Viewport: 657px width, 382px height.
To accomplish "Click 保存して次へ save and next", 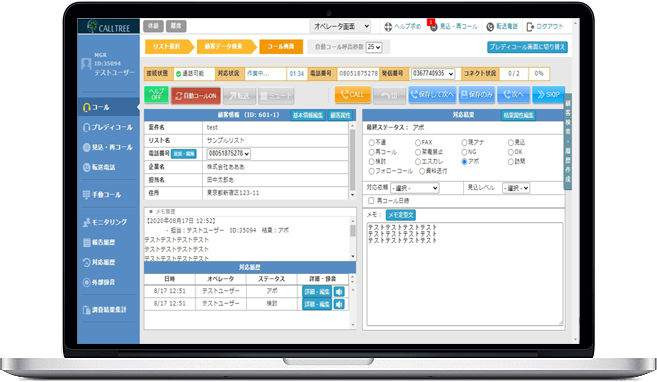I will [x=432, y=95].
